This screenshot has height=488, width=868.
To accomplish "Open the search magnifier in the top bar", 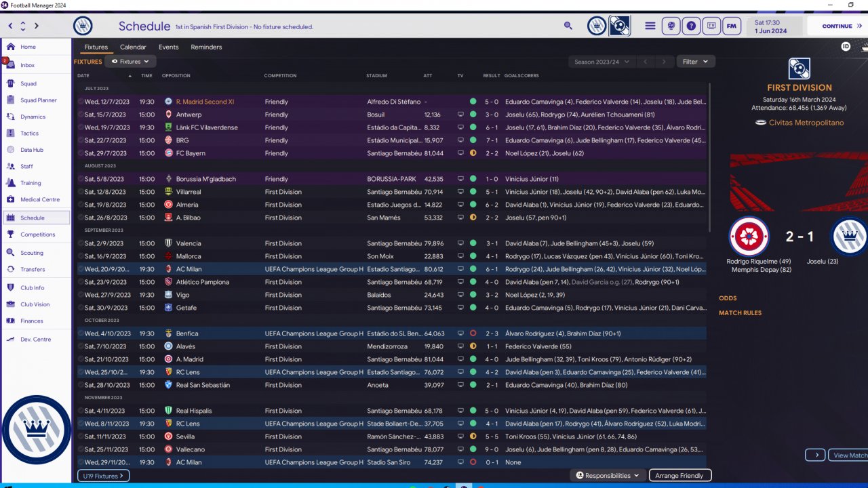I will (x=568, y=26).
